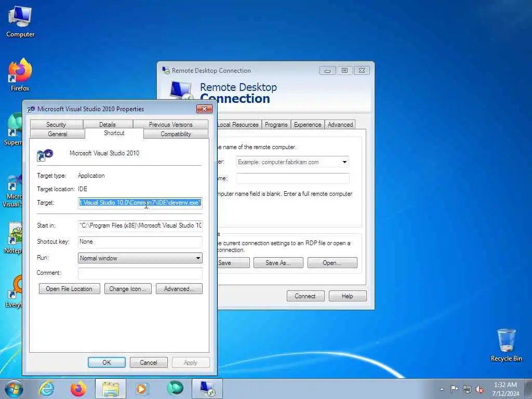532x399 pixels.
Task: Select the green Super shortcut on the desktop
Action: point(14,129)
